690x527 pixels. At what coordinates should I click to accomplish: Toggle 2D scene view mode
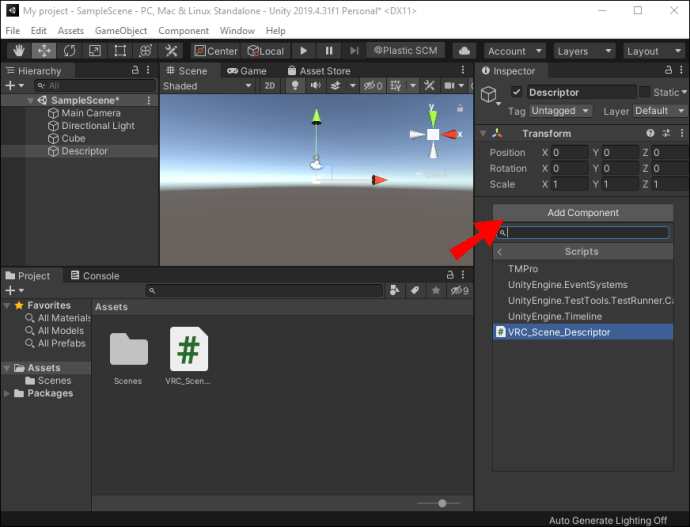[x=269, y=86]
